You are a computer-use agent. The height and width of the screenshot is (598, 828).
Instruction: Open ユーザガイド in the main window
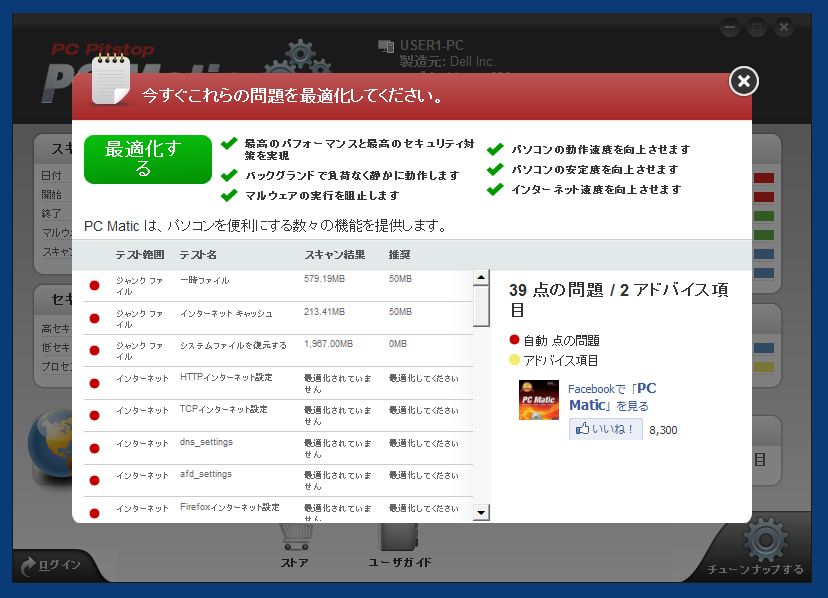coord(400,563)
